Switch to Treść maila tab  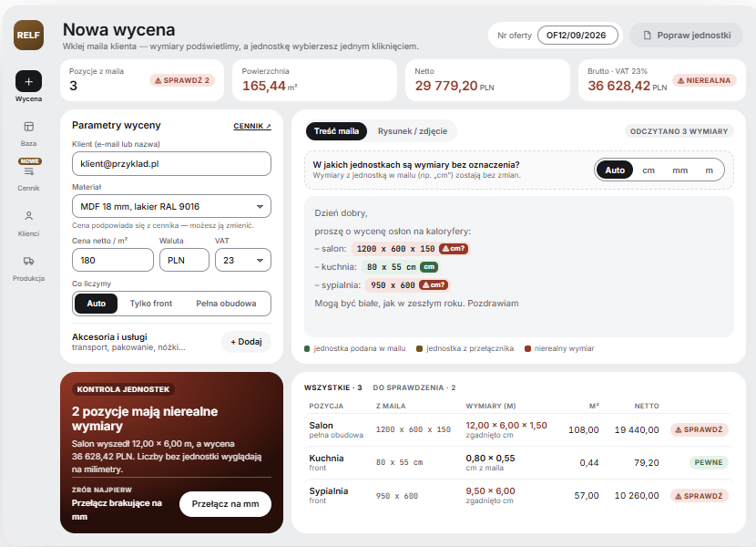pos(336,131)
